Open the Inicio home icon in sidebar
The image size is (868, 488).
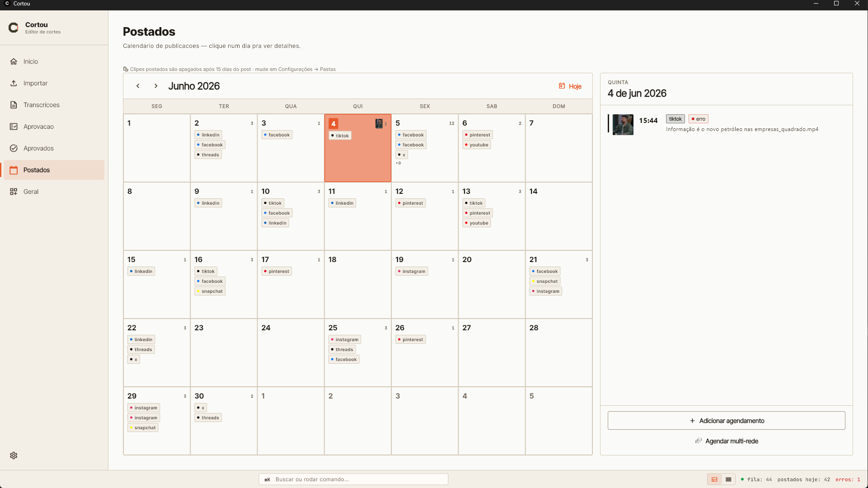[x=14, y=61]
